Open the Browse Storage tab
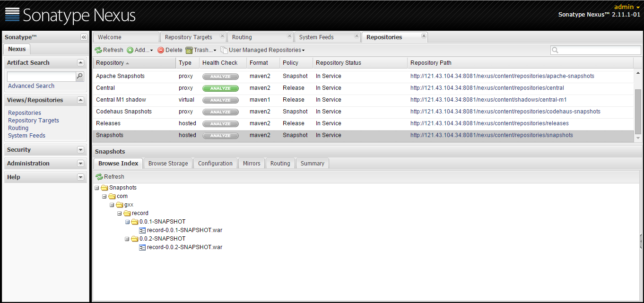This screenshot has height=303, width=644. [x=168, y=164]
